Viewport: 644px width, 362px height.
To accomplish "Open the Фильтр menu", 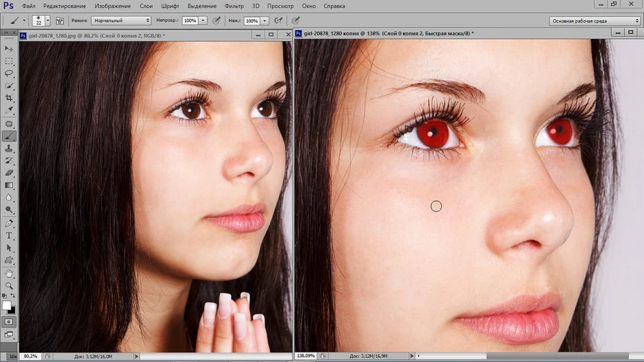I will (x=234, y=6).
